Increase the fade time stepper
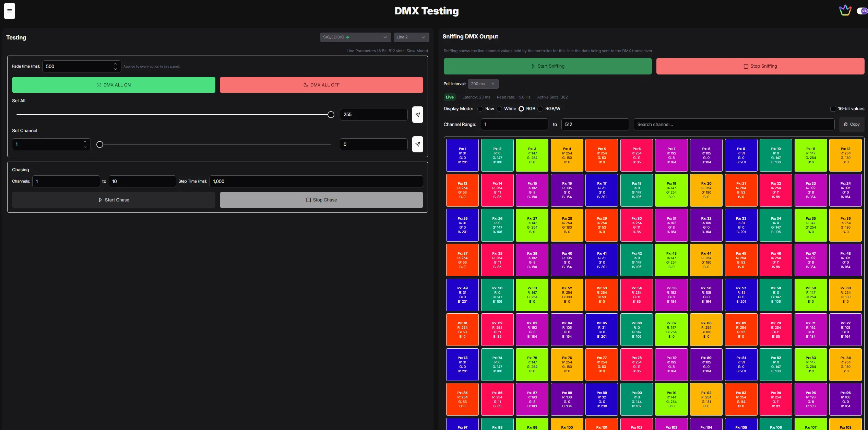This screenshot has height=430, width=868. tap(115, 63)
